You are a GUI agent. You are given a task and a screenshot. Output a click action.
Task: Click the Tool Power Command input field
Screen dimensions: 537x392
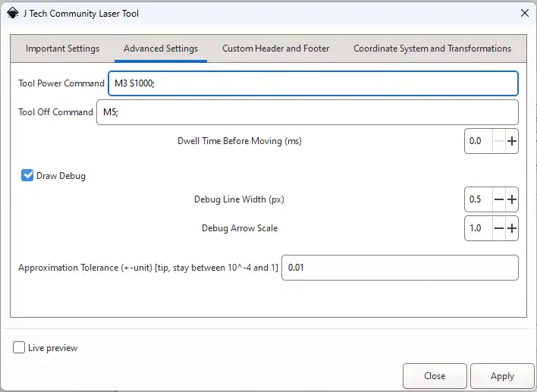[313, 83]
